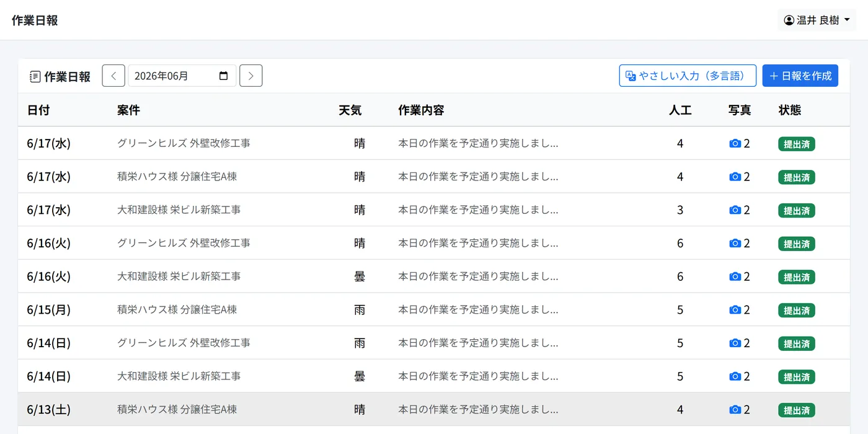Click the camera icon for 6/17 グリーンヒルズ 外壁改修工事
Screen dimensions: 868x434
click(735, 143)
